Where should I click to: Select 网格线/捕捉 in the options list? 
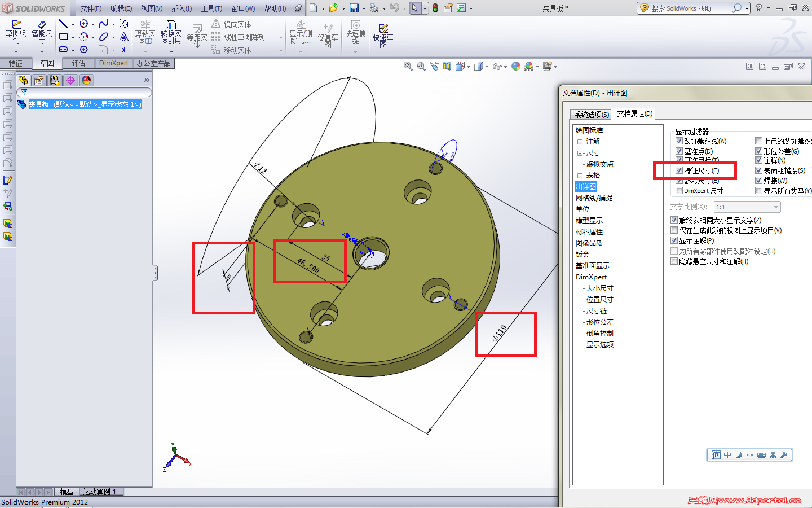point(594,198)
